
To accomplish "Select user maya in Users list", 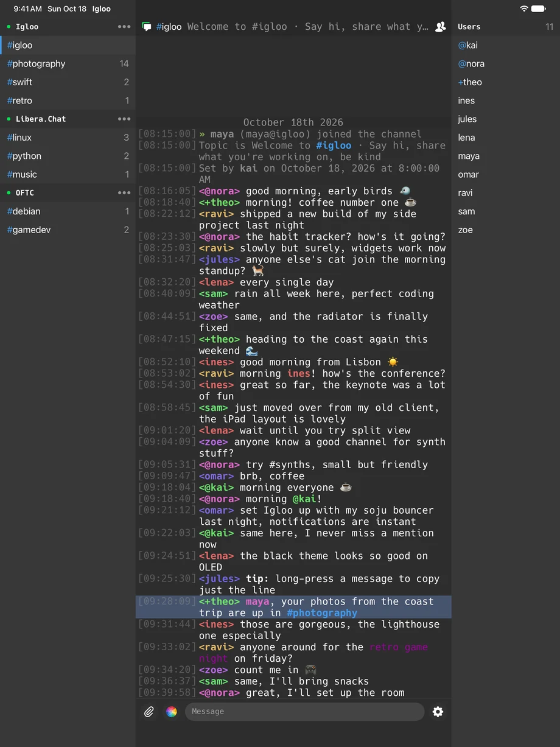I will click(x=506, y=156).
